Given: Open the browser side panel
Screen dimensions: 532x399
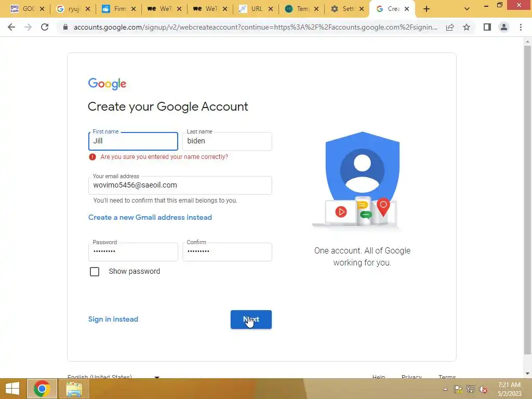Looking at the screenshot, I should coord(487,27).
